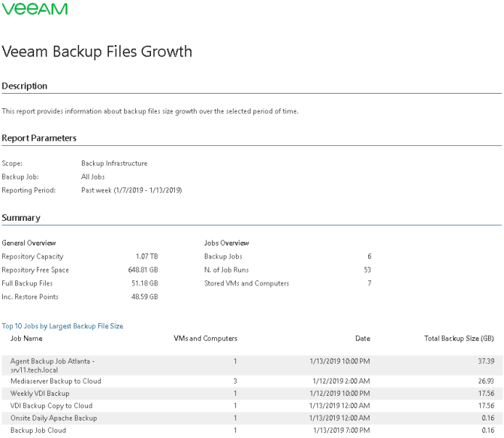This screenshot has width=504, height=438.
Task: Select the Veeam Backup Files Growth title
Action: click(x=97, y=52)
